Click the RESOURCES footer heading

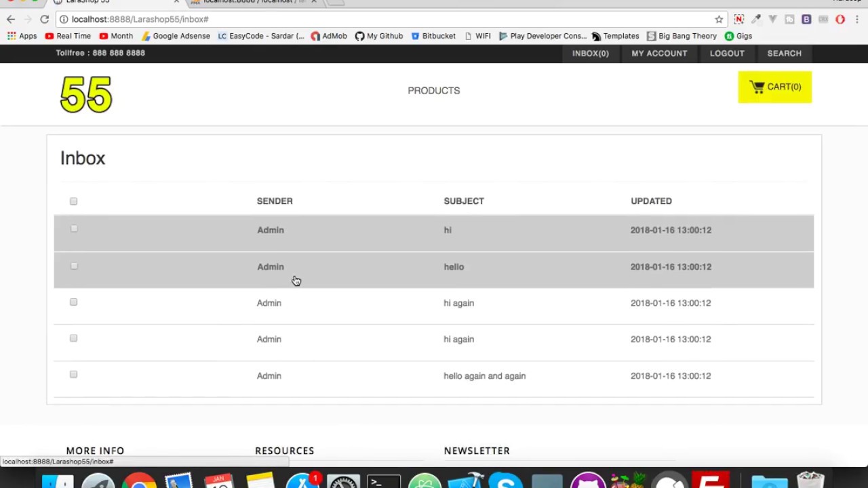pyautogui.click(x=285, y=451)
